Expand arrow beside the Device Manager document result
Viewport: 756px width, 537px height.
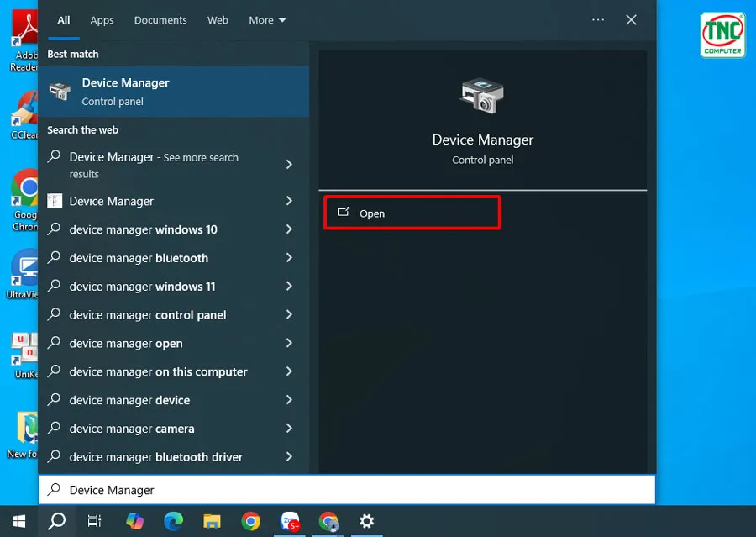click(289, 201)
